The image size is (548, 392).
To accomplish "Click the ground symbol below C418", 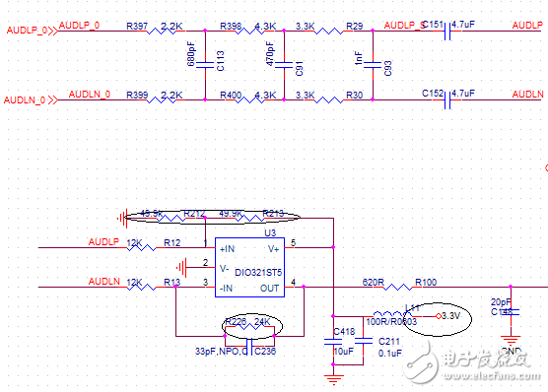I will [334, 379].
